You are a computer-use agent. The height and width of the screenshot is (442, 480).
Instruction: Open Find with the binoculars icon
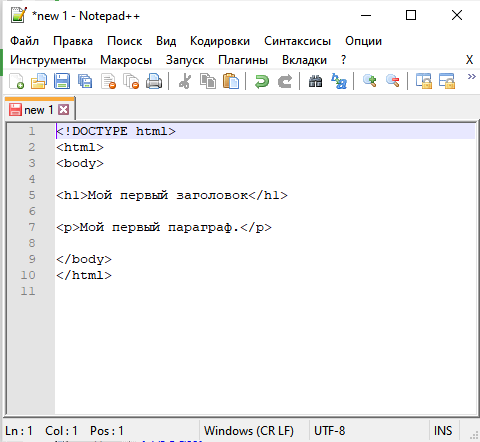coord(315,81)
